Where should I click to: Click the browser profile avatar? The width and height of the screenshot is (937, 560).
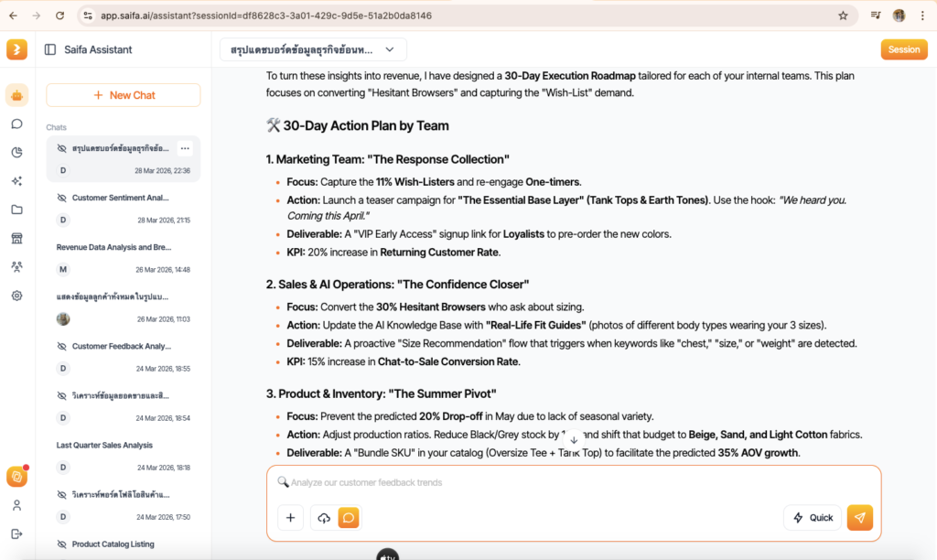click(899, 16)
